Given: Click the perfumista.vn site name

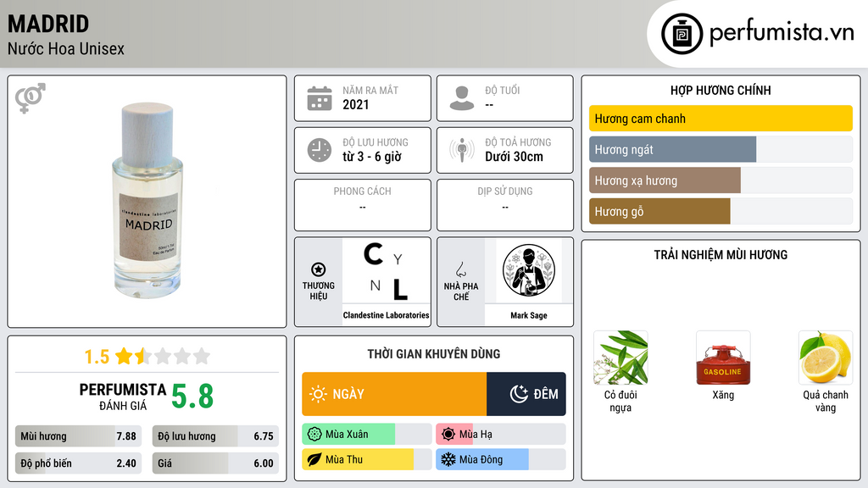Looking at the screenshot, I should [782, 33].
